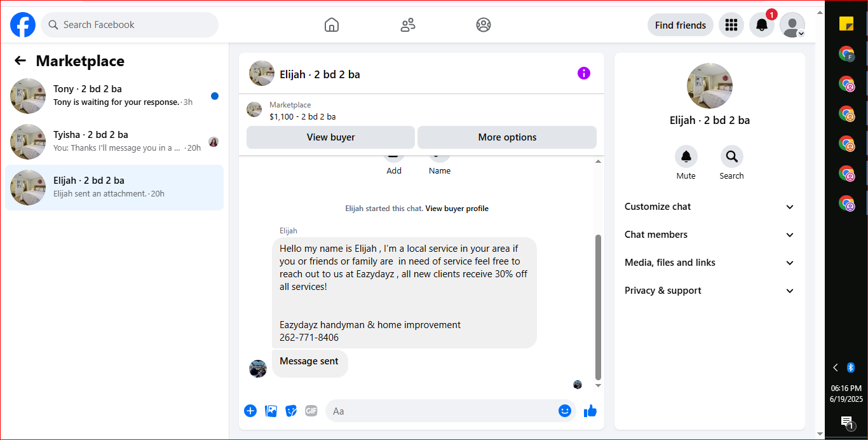Attach a photo with image icon
The width and height of the screenshot is (868, 440).
(x=271, y=411)
